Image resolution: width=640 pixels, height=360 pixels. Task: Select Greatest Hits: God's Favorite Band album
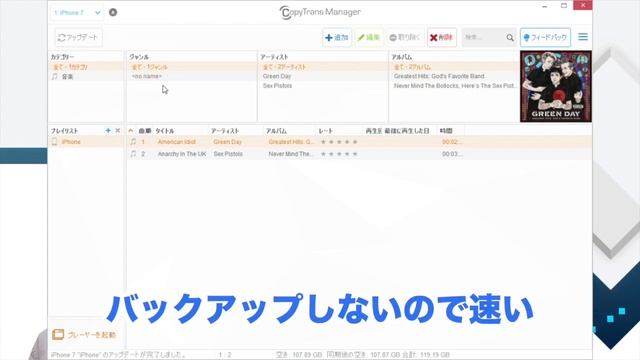click(454, 76)
